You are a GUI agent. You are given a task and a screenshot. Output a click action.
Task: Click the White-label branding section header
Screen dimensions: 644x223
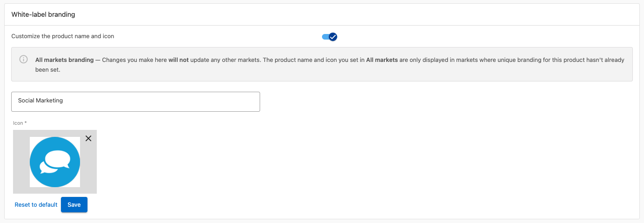[43, 14]
